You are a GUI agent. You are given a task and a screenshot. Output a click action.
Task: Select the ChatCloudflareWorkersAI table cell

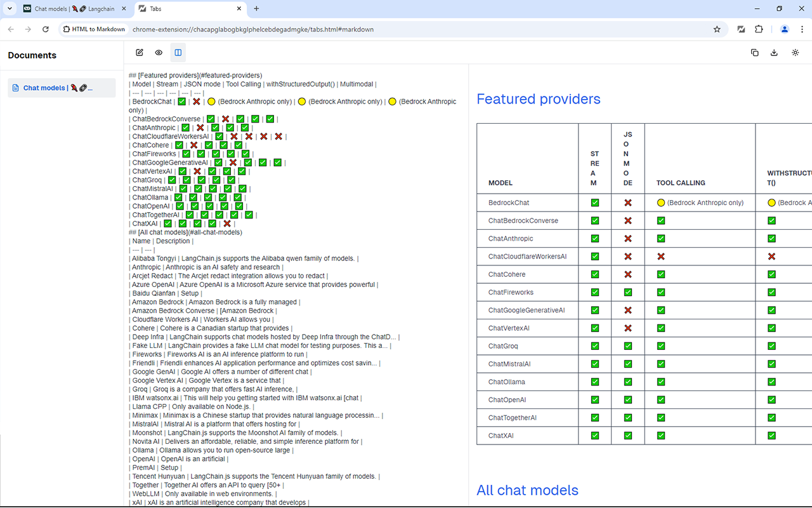[528, 257]
